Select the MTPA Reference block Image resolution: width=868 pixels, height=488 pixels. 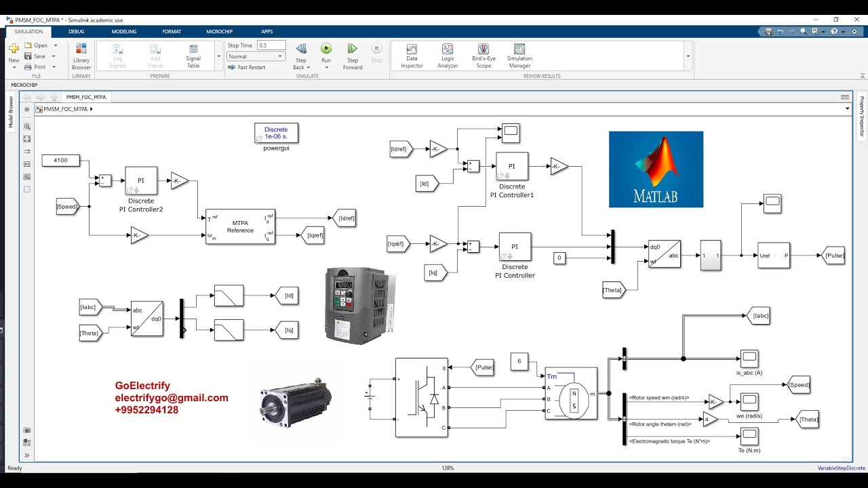(240, 226)
